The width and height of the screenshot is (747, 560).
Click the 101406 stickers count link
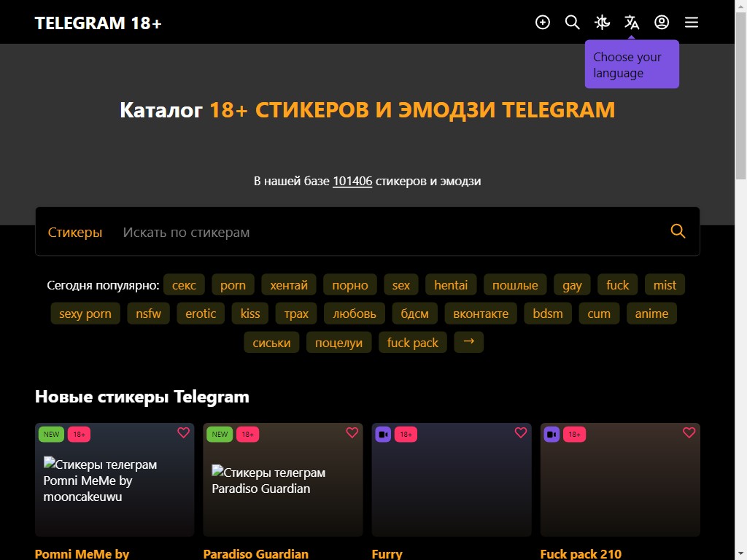coord(352,181)
